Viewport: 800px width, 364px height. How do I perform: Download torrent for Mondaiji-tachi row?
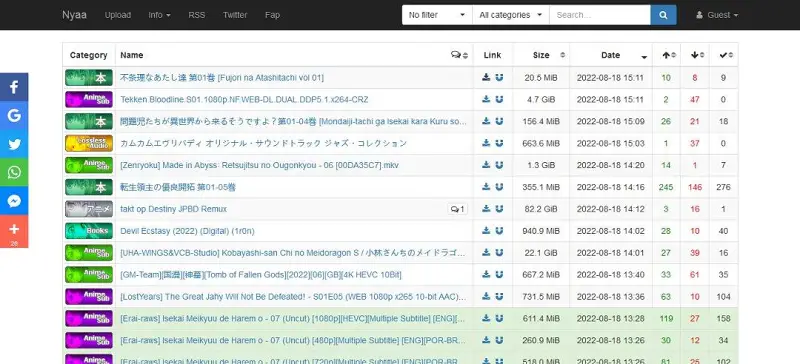pos(486,122)
